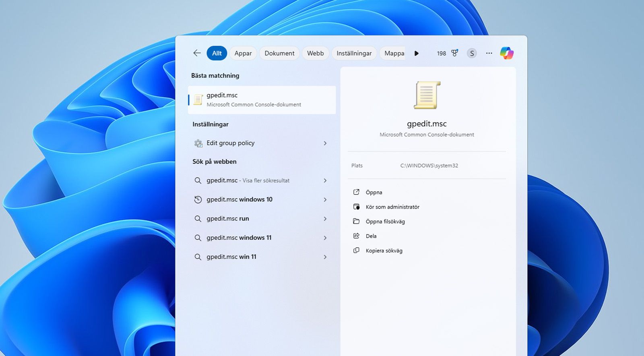Click Öppna to open gpedit.msc
Viewport: 644px width, 356px height.
tap(374, 192)
